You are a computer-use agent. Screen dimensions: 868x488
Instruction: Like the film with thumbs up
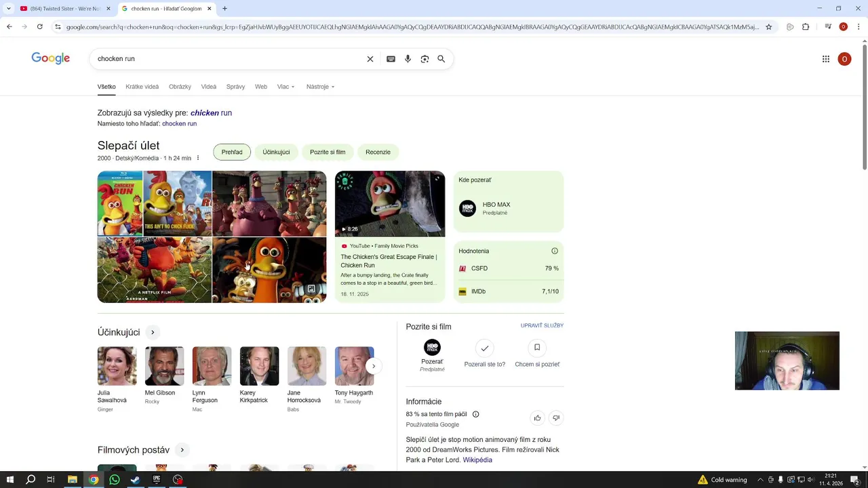pos(537,418)
